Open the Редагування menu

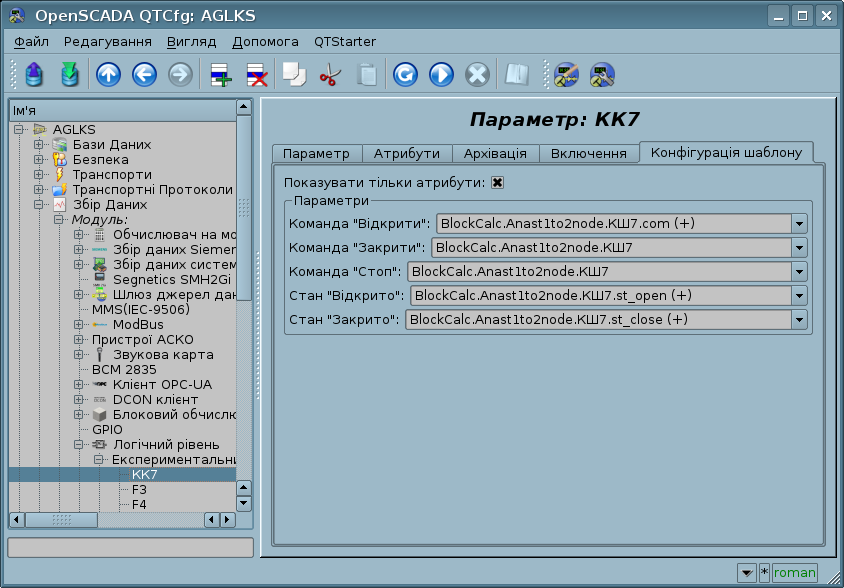108,41
